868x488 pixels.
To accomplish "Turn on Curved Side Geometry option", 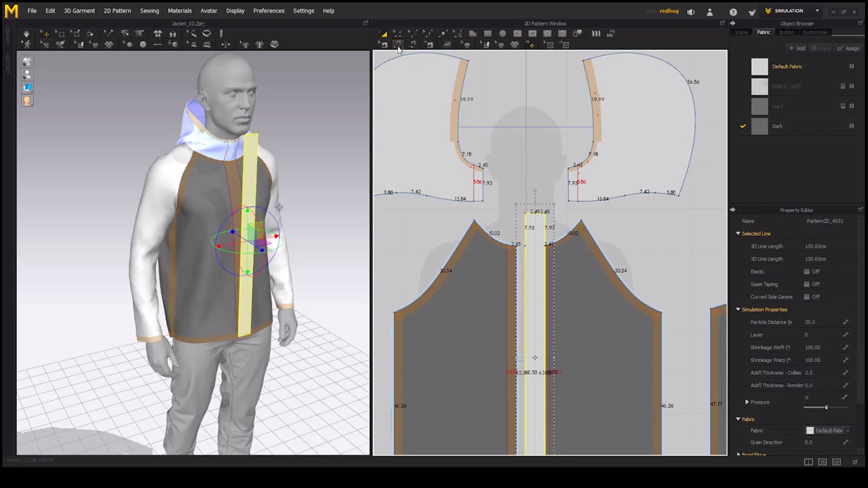I will [807, 296].
